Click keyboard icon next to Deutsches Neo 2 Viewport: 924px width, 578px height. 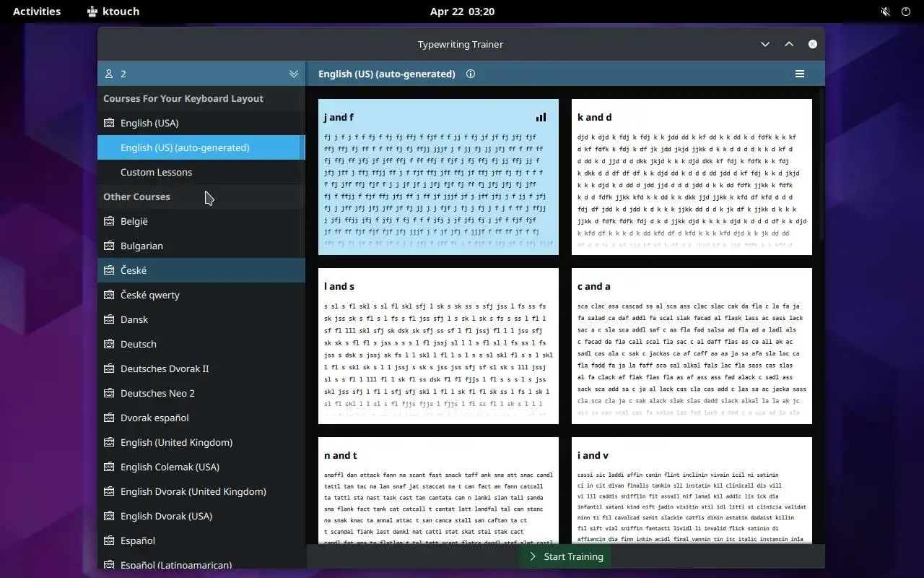point(109,393)
